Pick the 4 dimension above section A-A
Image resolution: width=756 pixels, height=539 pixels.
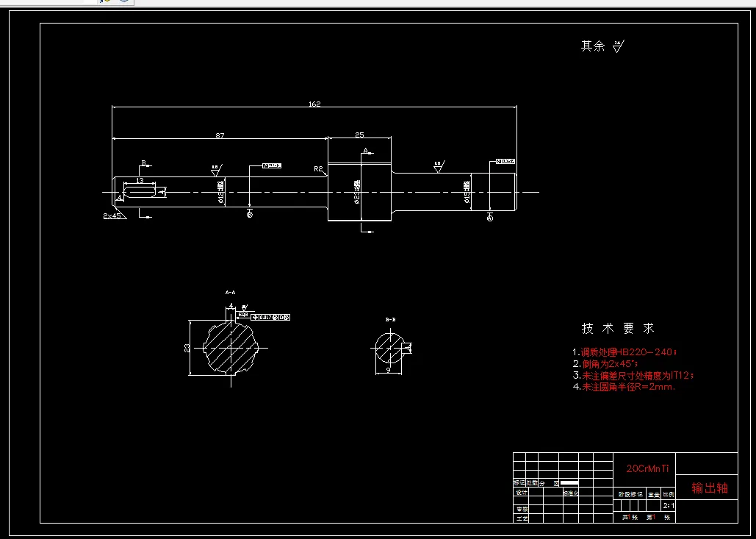231,305
